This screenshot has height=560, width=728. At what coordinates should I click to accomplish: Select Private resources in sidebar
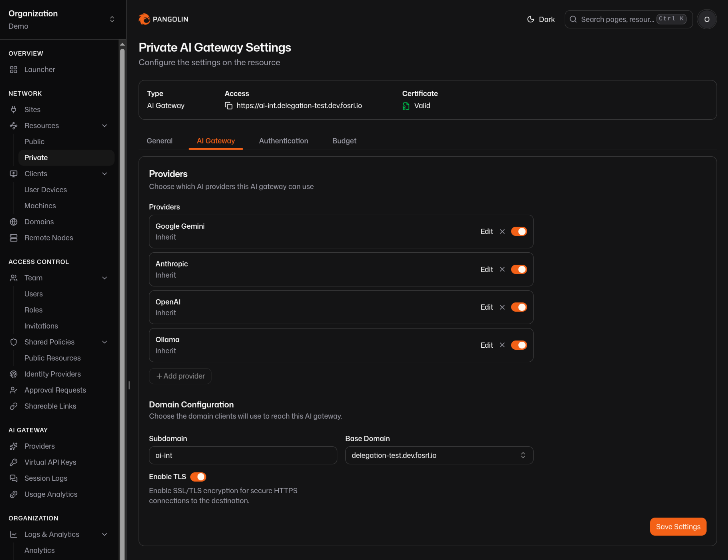66,158
